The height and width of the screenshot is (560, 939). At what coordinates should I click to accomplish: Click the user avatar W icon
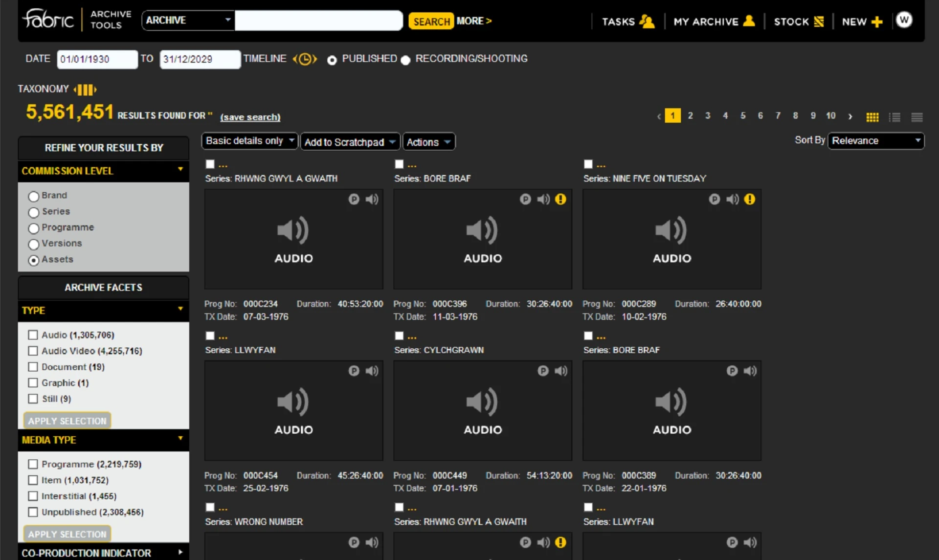(x=904, y=20)
